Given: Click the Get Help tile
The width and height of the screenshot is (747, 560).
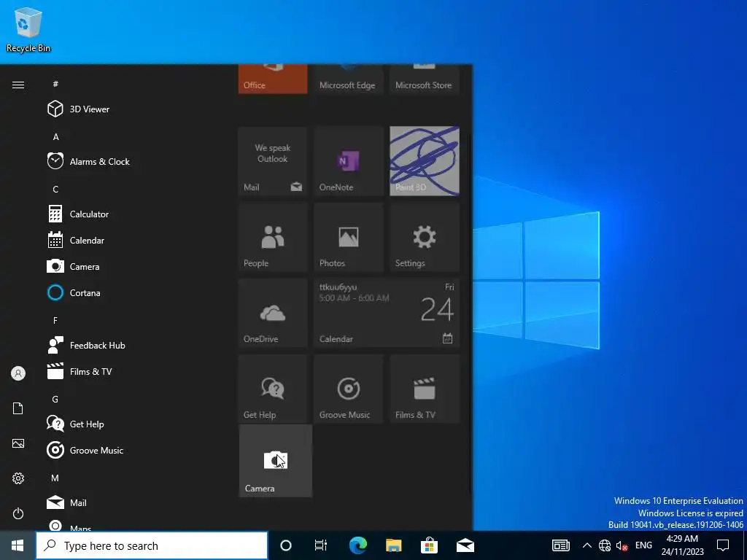Looking at the screenshot, I should point(273,388).
